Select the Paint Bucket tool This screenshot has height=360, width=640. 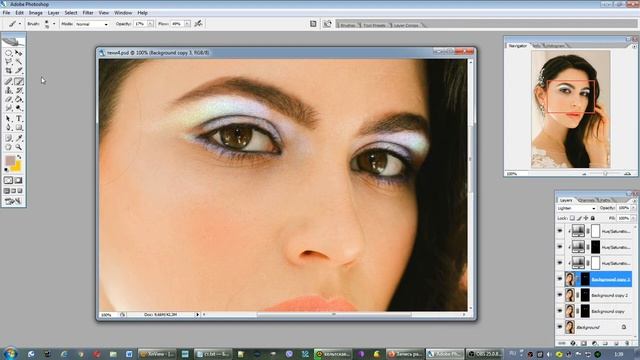pyautogui.click(x=19, y=99)
